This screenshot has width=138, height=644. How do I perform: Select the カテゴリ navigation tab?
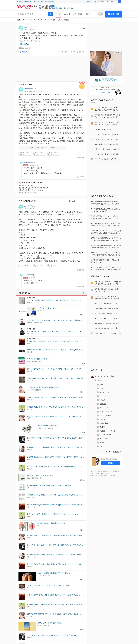pos(58,14)
